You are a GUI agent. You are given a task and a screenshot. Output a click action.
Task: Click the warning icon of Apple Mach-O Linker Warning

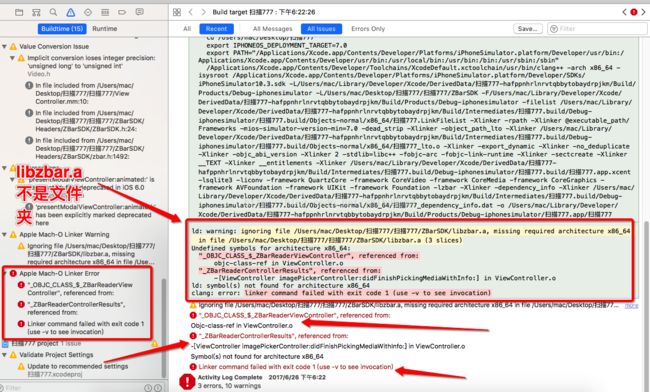click(x=13, y=235)
